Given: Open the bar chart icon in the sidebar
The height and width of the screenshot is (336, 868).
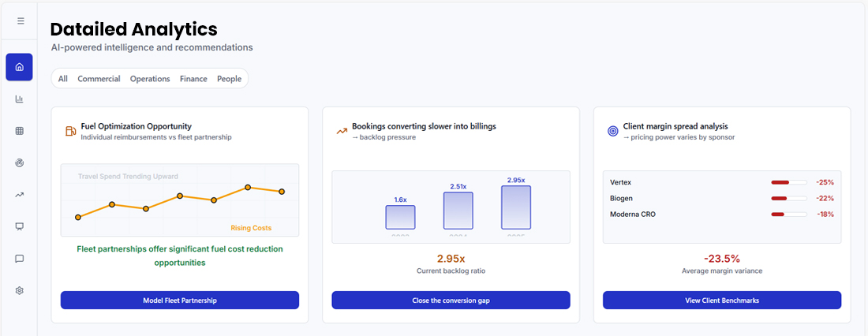Looking at the screenshot, I should click(x=20, y=99).
